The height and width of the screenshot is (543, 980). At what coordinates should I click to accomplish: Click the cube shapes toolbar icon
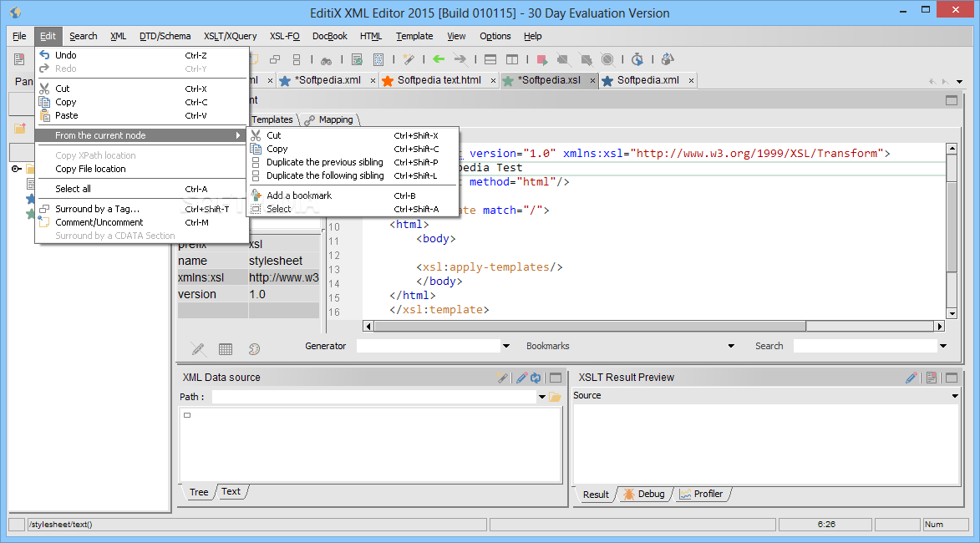tap(668, 59)
